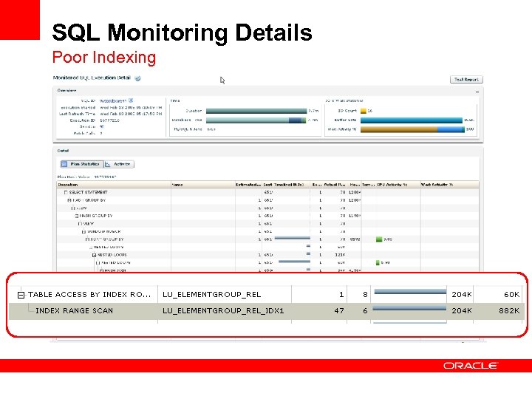
Task: Click the 882K value cell
Action: coord(509,311)
